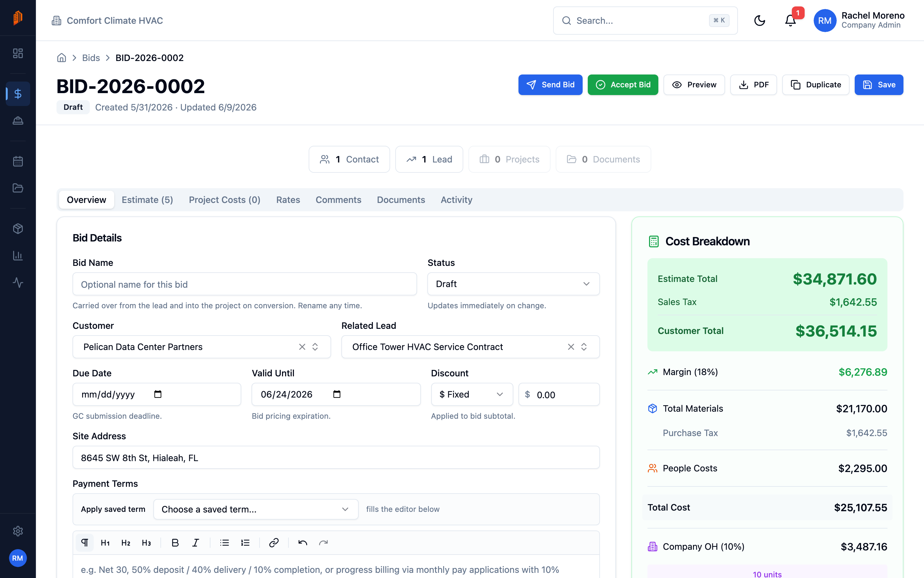Click the Comfort Climate HVAC company name
This screenshot has width=924, height=578.
coord(115,21)
